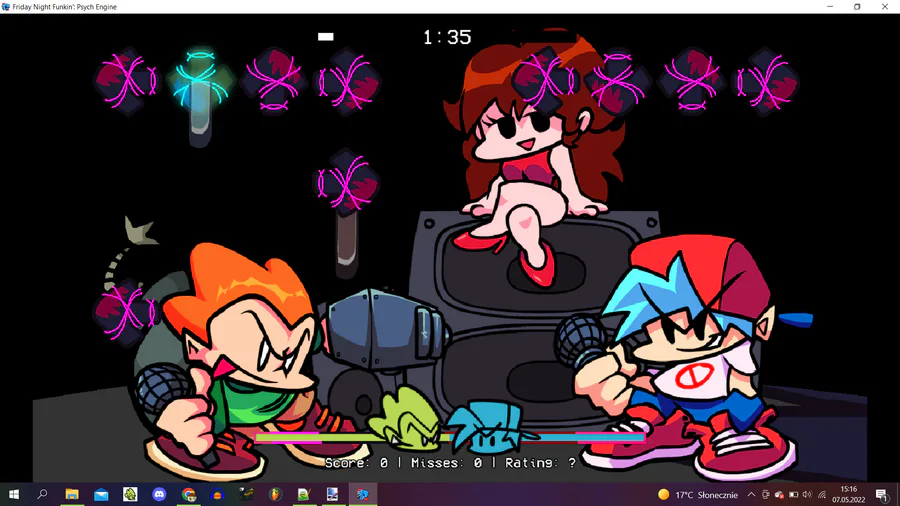
Task: Switch to Notepad++ in the taskbar
Action: tap(304, 494)
